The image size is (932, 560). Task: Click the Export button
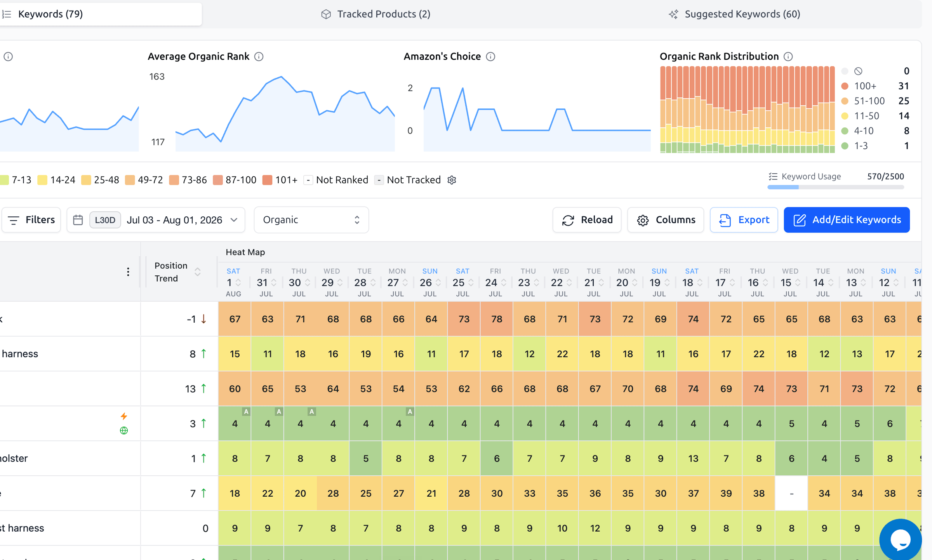[744, 220]
